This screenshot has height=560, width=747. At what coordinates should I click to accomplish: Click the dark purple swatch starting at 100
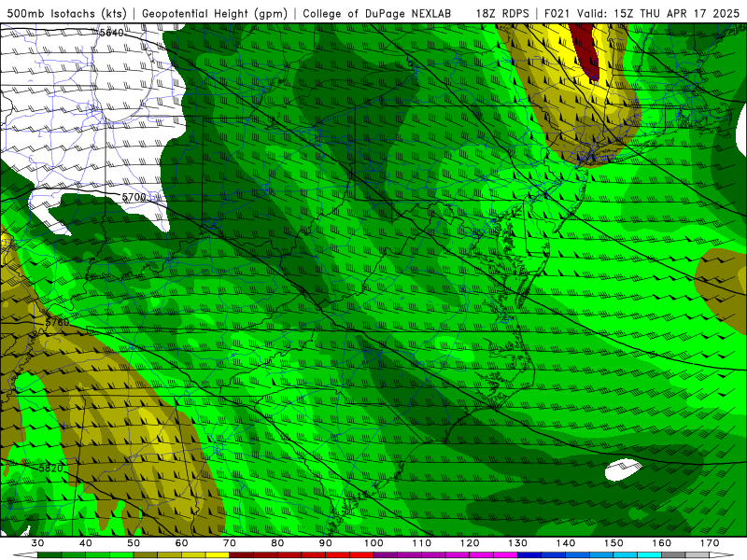coord(386,555)
